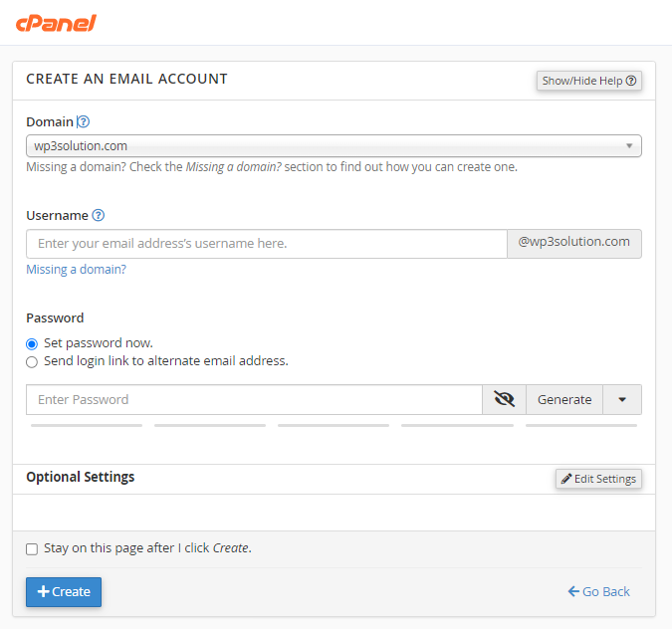Click the Optional Settings section heading
The height and width of the screenshot is (629, 672).
(x=80, y=477)
